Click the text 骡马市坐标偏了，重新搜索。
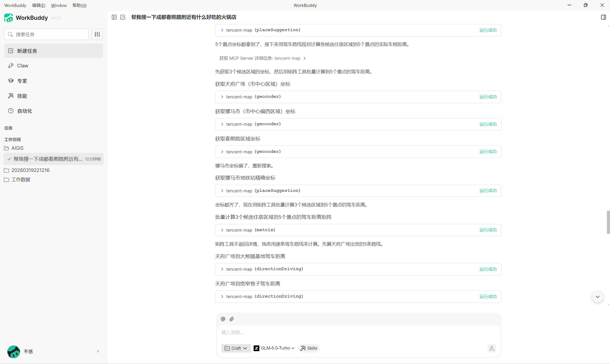610x364 pixels. point(245,166)
